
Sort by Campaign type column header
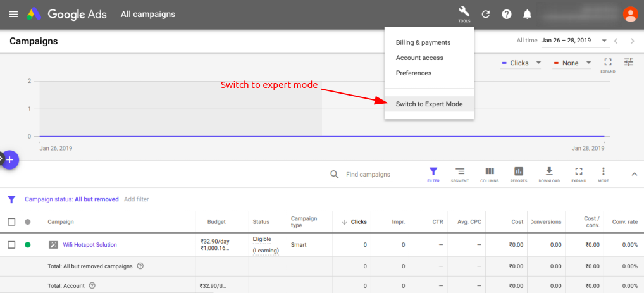click(304, 222)
